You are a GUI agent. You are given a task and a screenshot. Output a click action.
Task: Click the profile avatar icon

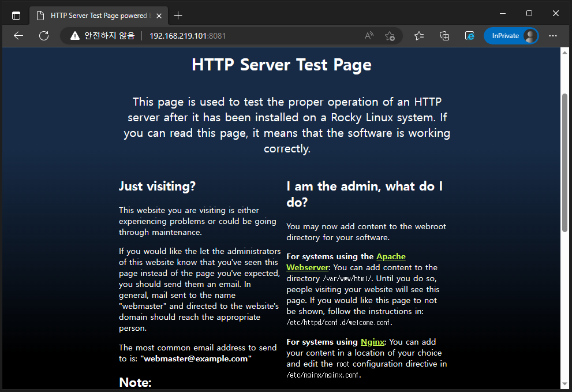point(530,36)
